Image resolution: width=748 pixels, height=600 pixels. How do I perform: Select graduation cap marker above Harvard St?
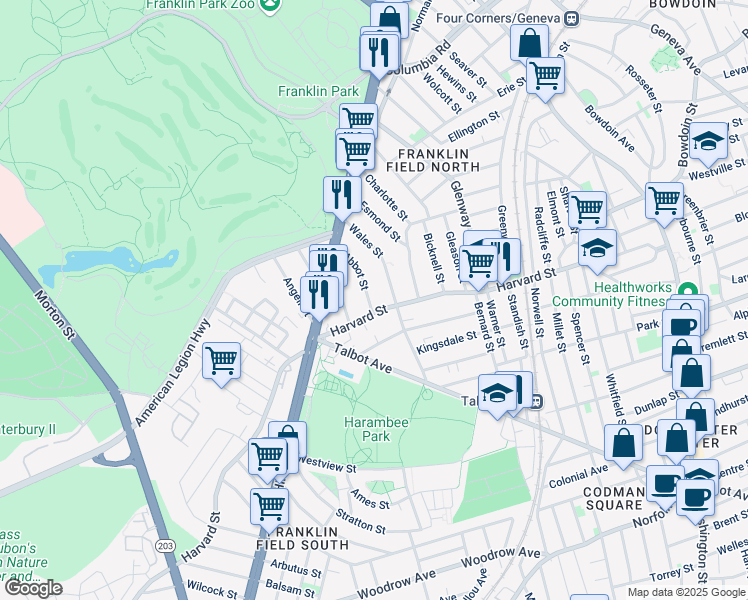pos(597,248)
